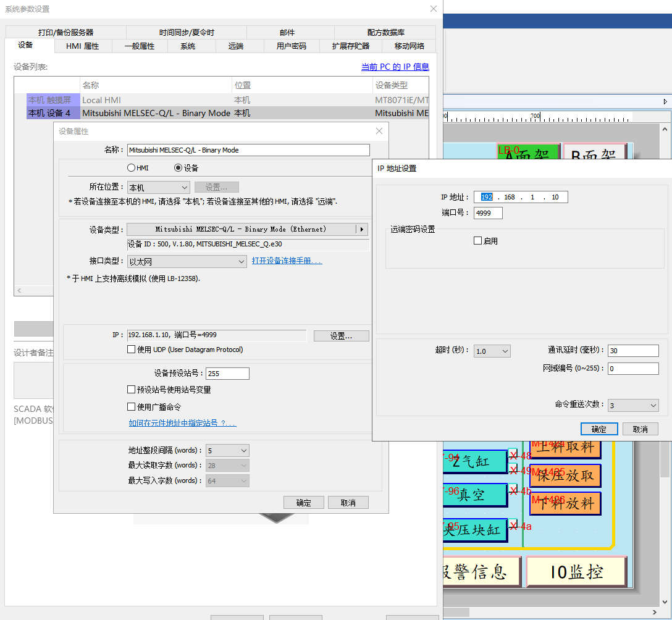Open the 超时 (秒) dropdown
Image resolution: width=672 pixels, height=620 pixels.
point(492,351)
